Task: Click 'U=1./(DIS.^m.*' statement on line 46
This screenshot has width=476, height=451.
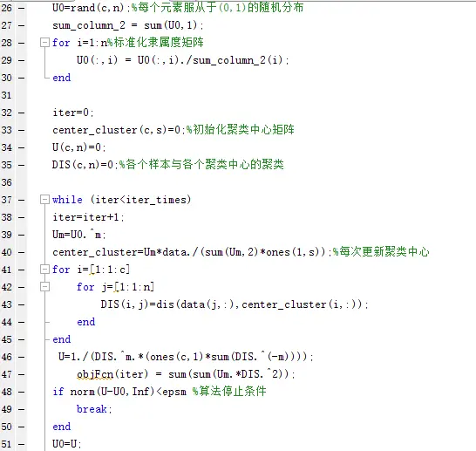Action: [100, 357]
